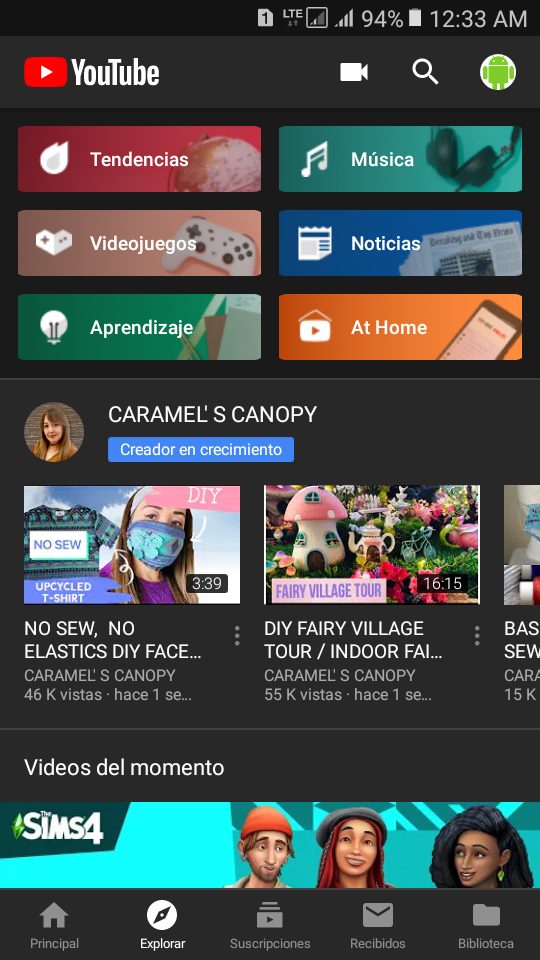Play the NO SEW face mask video thumbnail
Screen dimensions: 540x960
(132, 545)
